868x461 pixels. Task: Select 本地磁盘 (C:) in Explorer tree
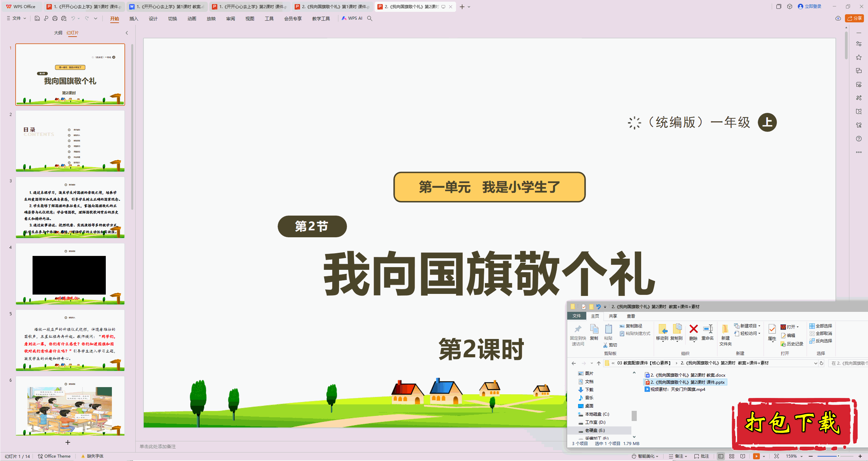(594, 414)
